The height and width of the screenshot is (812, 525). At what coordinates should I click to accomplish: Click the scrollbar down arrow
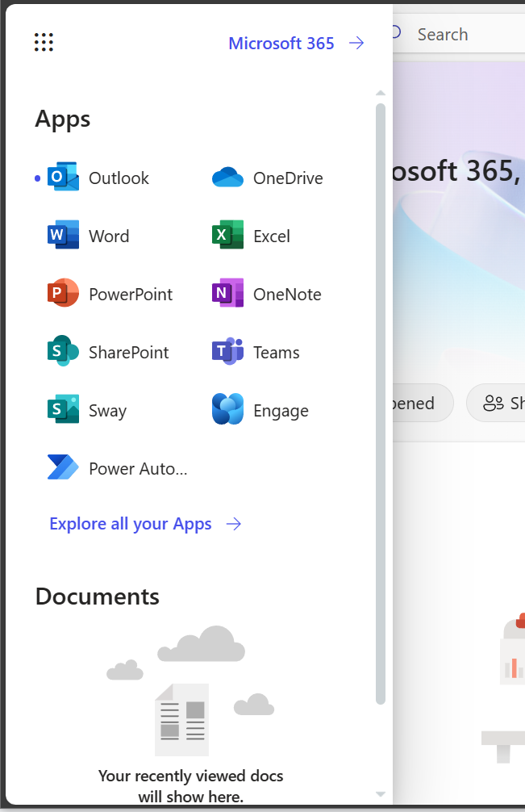pyautogui.click(x=381, y=794)
